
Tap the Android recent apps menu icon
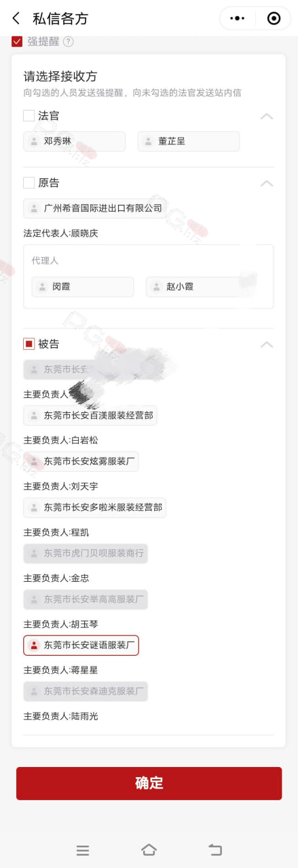83,850
